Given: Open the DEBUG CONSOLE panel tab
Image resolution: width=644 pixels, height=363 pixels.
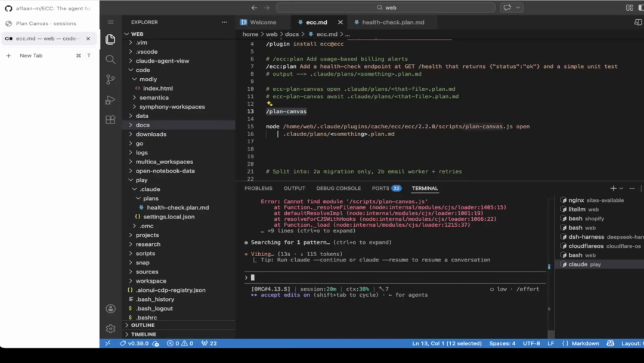Looking at the screenshot, I should pos(339,188).
